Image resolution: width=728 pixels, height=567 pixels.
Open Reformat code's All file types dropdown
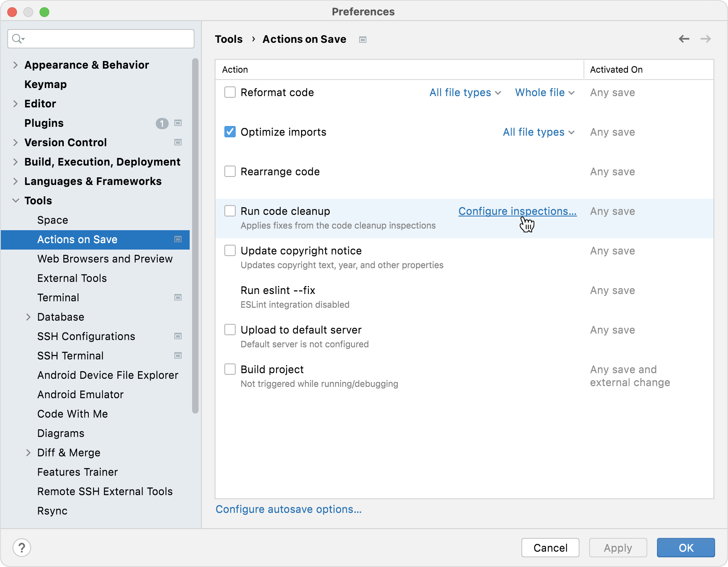tap(465, 92)
